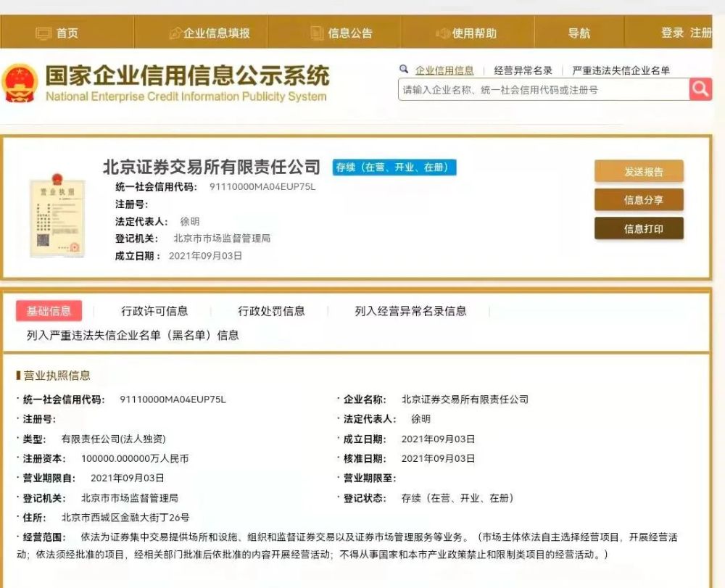725x588 pixels.
Task: Switch to the 列入经营异常名录信息 tab
Action: tap(410, 311)
